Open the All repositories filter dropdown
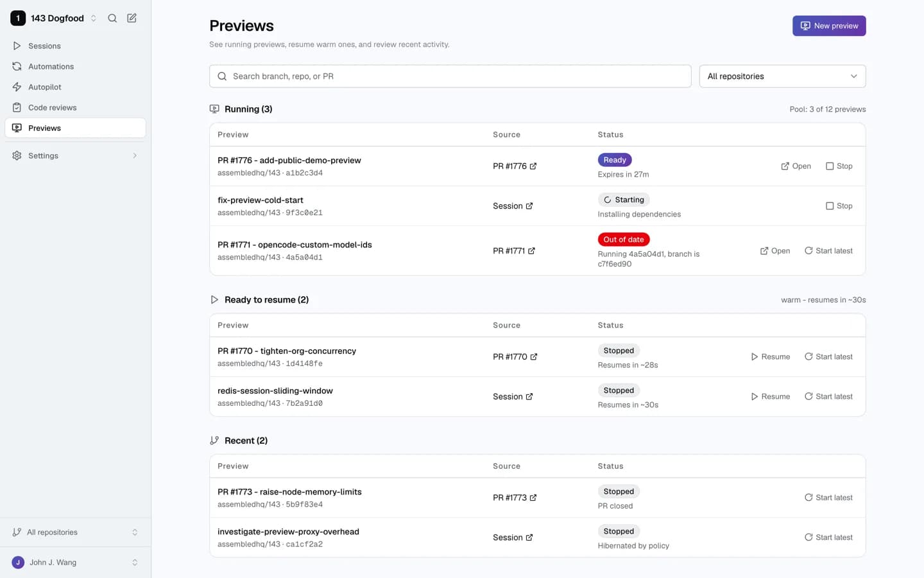Screen dimensions: 924x578 782,76
